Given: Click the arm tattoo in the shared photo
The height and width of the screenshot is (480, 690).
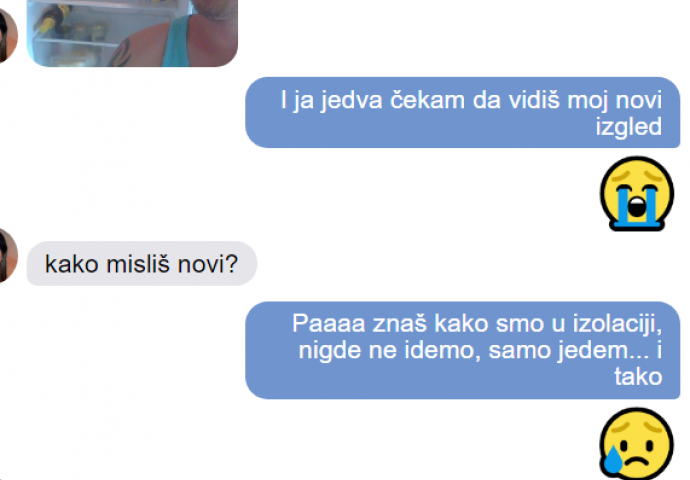Looking at the screenshot, I should tap(121, 53).
